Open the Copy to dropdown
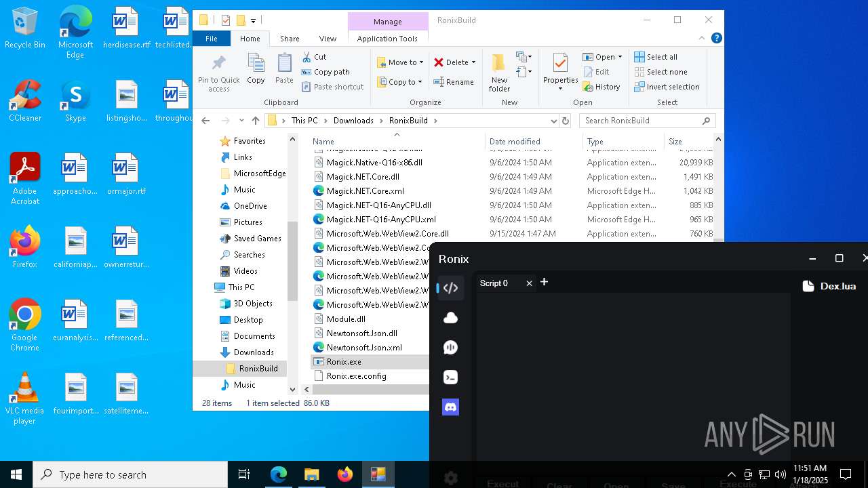The width and height of the screenshot is (868, 488). click(399, 82)
